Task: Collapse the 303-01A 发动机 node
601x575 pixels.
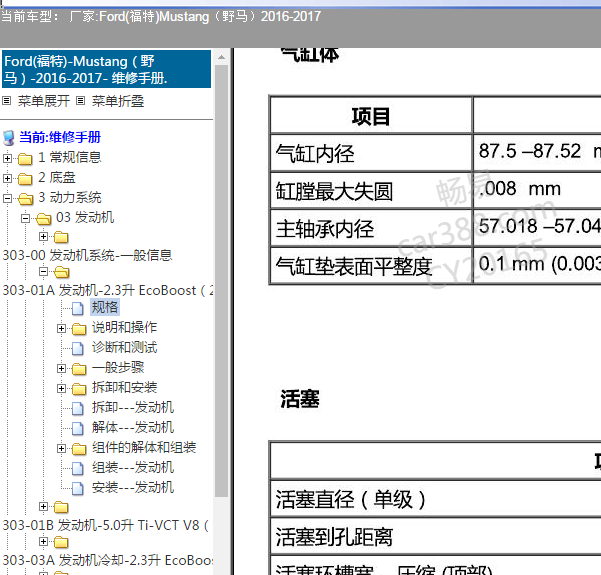Action: coord(43,271)
